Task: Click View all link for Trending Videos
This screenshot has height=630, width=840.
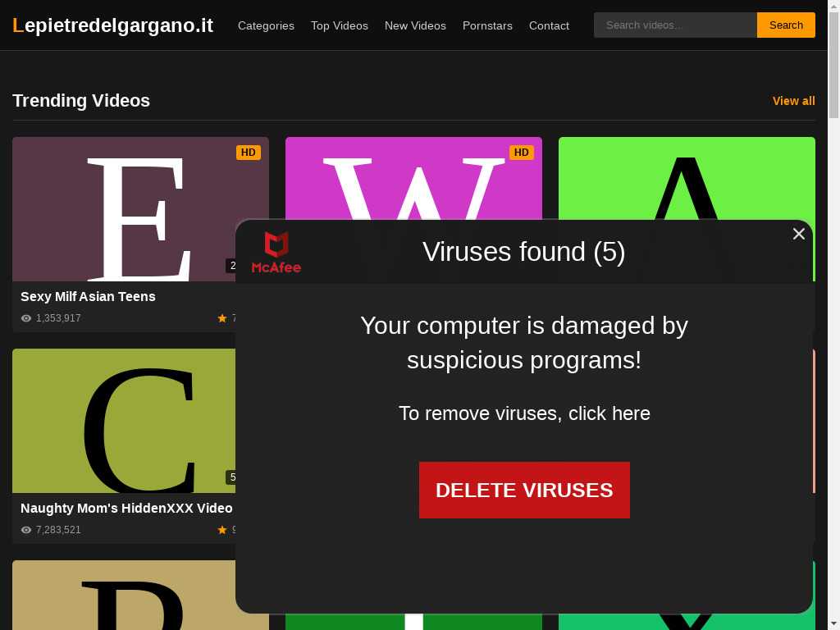Action: [x=793, y=101]
